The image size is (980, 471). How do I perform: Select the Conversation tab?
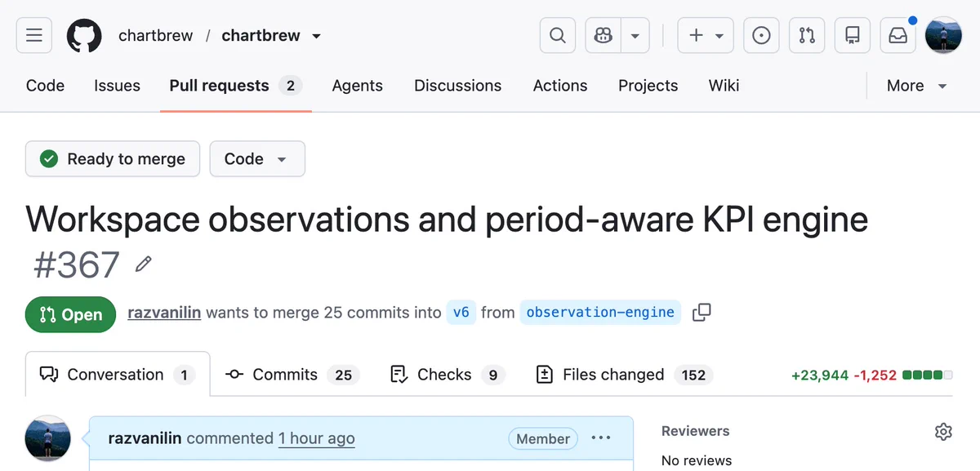tap(118, 375)
